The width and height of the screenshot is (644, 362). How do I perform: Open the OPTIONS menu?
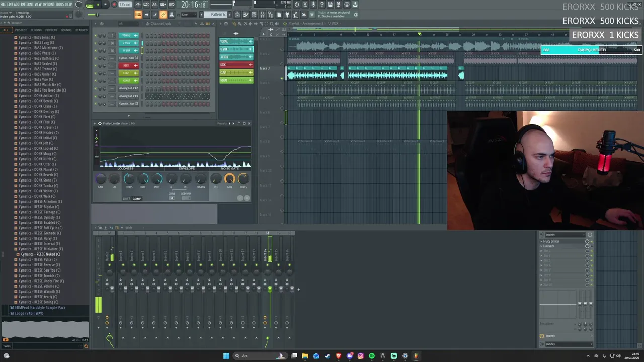coord(49,5)
